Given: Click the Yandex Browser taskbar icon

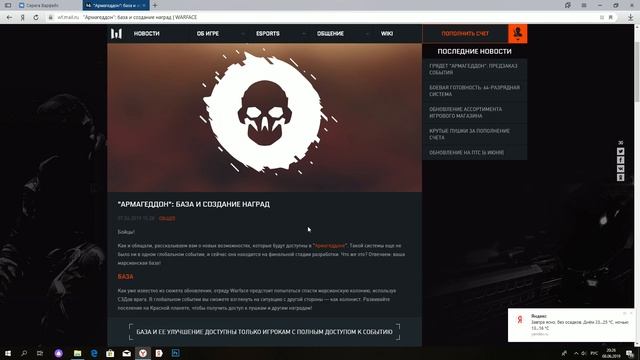Looking at the screenshot, I should [142, 353].
